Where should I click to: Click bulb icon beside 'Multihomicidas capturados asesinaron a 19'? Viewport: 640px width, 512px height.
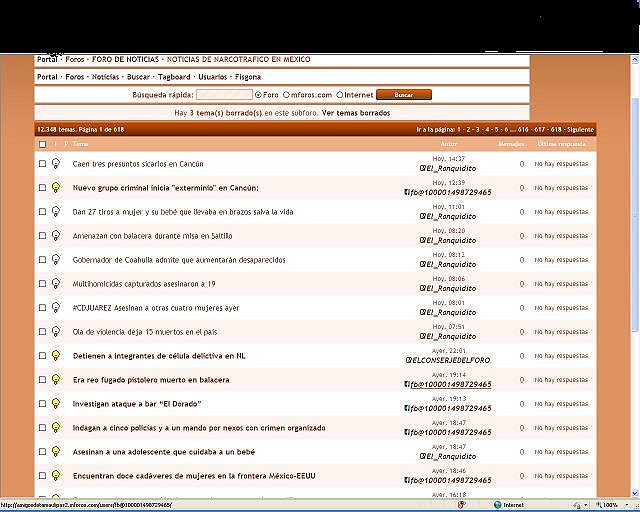(56, 283)
